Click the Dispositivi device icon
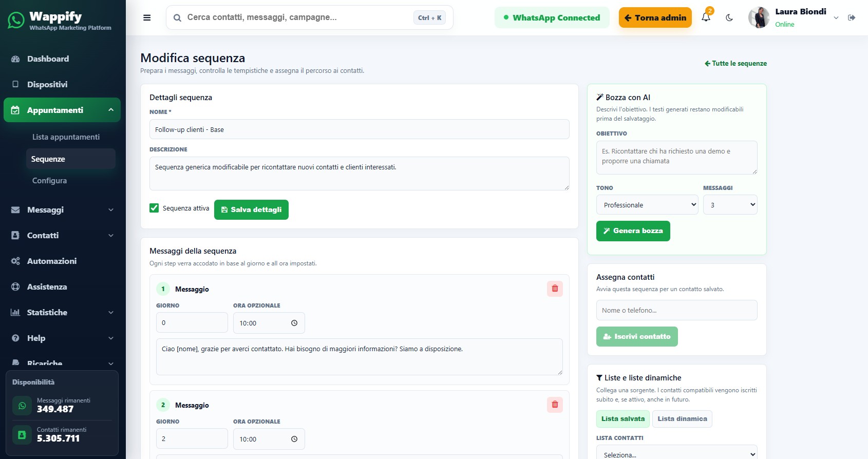The height and width of the screenshot is (459, 868). [15, 84]
